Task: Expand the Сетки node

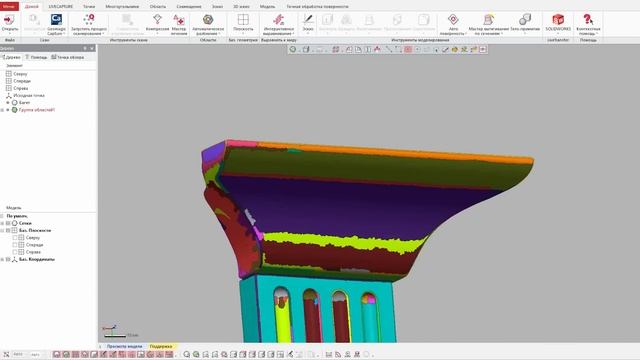Action: [x=2, y=223]
